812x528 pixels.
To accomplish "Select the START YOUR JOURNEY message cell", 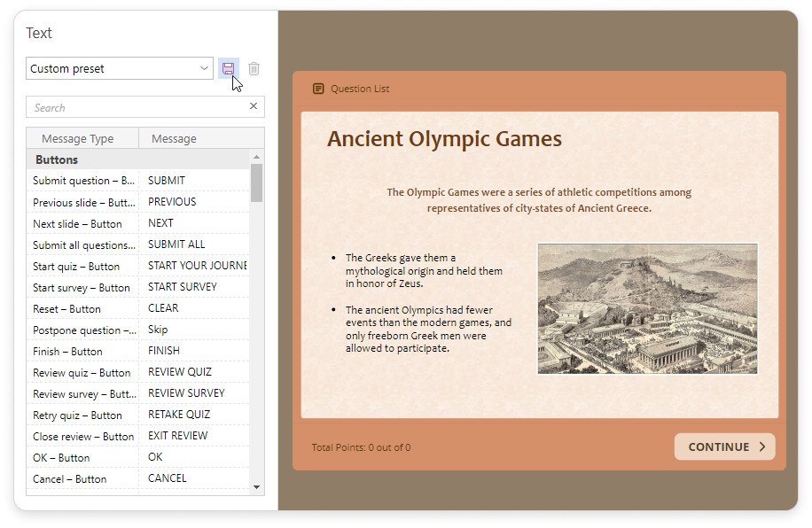I will (193, 266).
